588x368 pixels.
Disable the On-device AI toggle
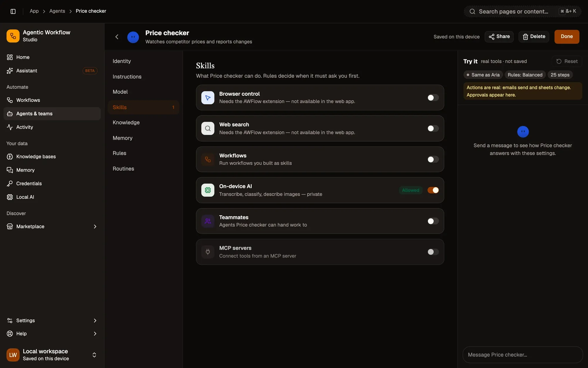[x=433, y=190]
